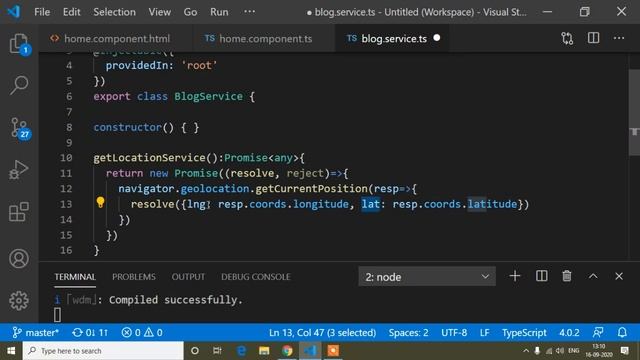
Task: Click the Windows Start button
Action: (x=11, y=351)
